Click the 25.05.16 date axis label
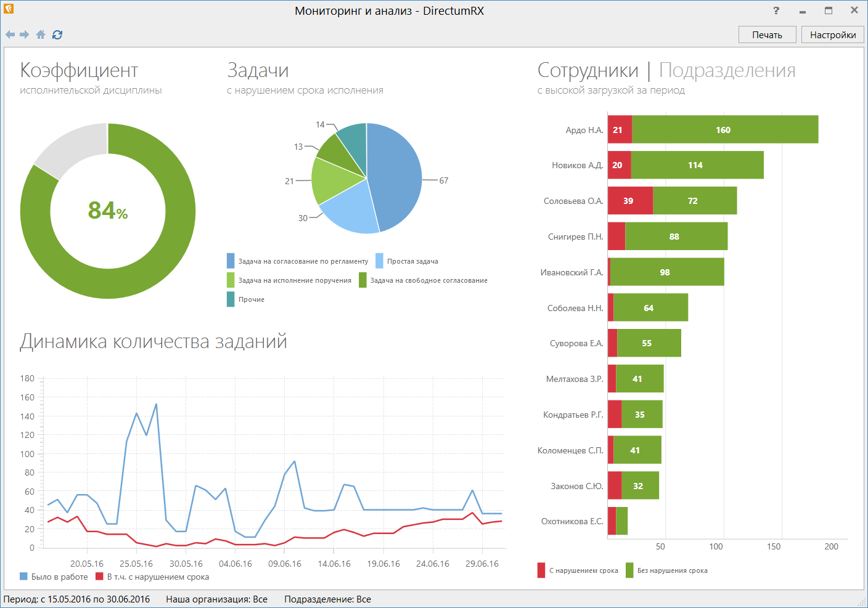This screenshot has width=868, height=608. 136,564
